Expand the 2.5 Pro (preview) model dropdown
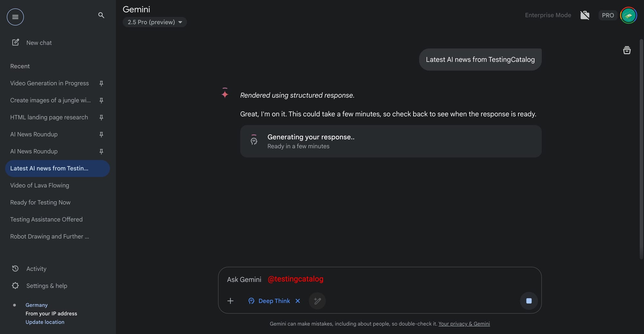Viewport: 644px width, 334px height. point(155,22)
